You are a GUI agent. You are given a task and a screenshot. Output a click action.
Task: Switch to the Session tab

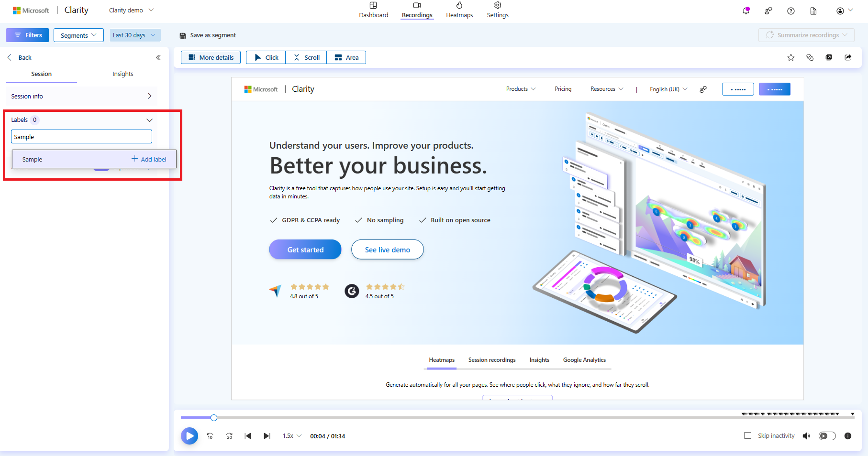(42, 74)
